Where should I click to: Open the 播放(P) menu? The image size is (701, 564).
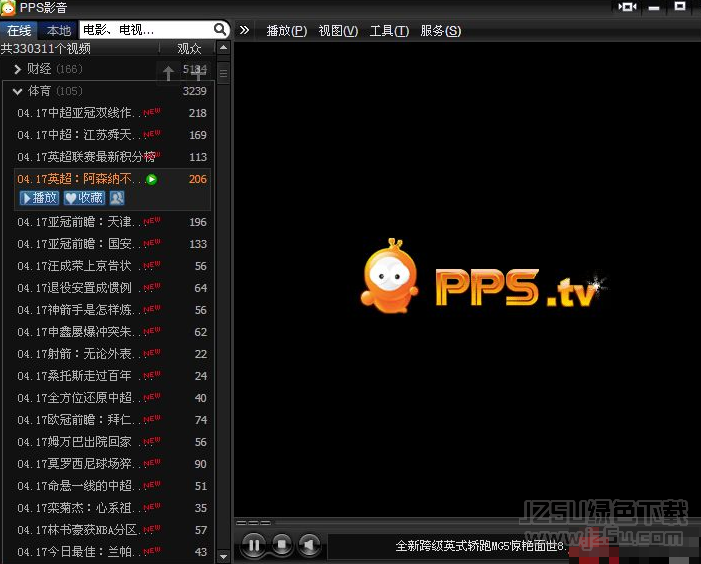coord(287,31)
